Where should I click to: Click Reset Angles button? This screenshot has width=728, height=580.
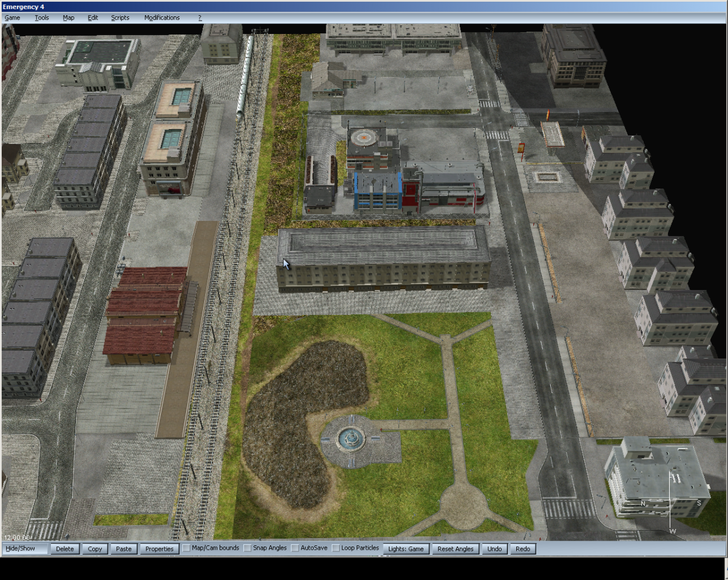tap(456, 548)
